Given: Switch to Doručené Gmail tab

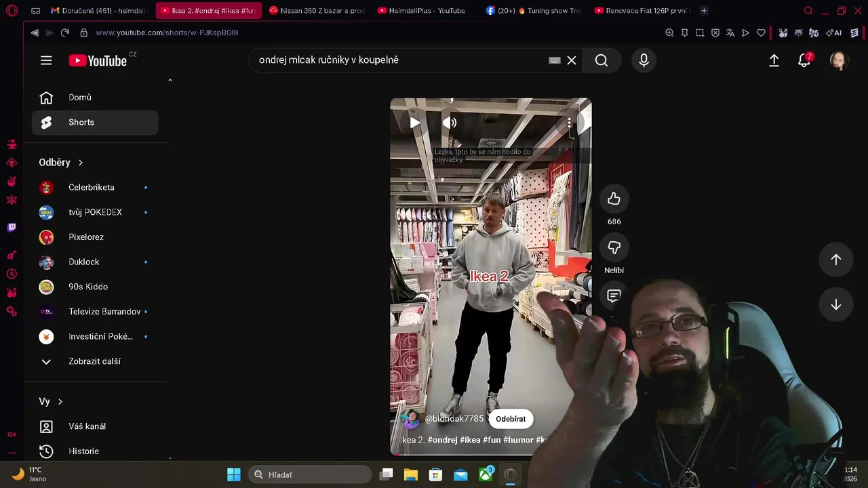Looking at the screenshot, I should point(99,11).
